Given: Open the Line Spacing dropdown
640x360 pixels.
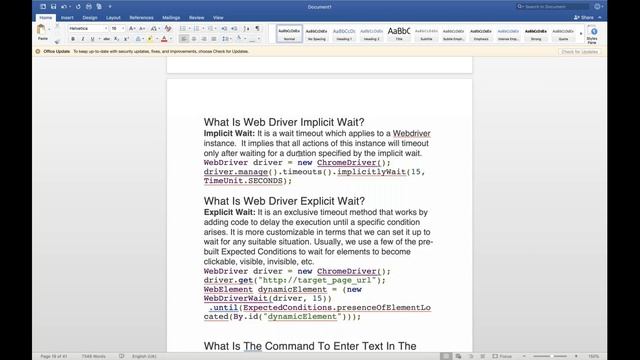Looking at the screenshot, I should 226,39.
